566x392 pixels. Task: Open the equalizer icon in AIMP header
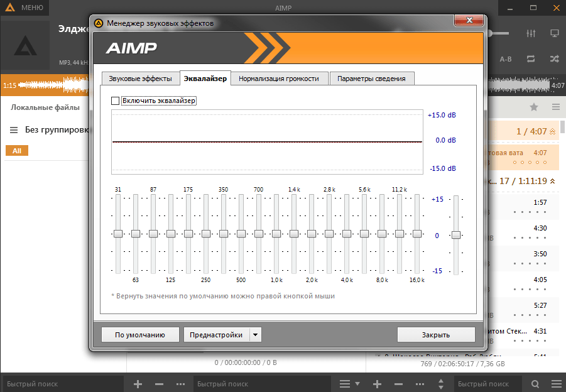531,33
